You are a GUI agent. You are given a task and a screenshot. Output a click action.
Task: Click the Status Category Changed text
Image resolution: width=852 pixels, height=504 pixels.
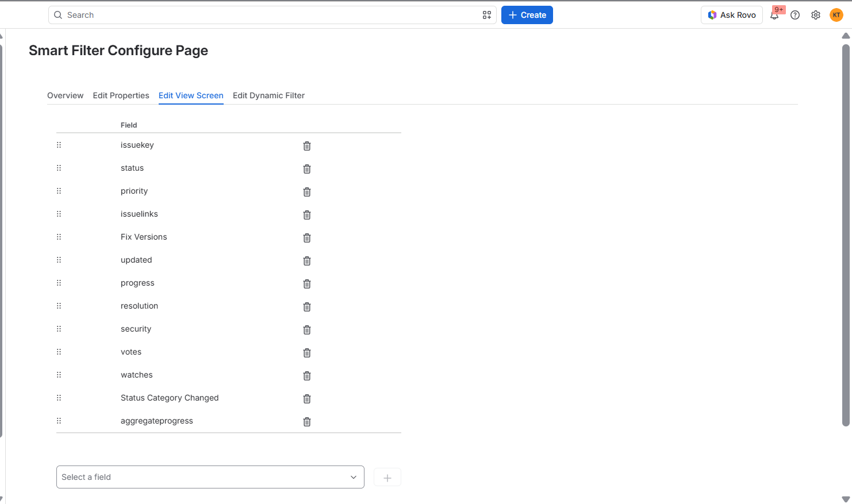[170, 398]
